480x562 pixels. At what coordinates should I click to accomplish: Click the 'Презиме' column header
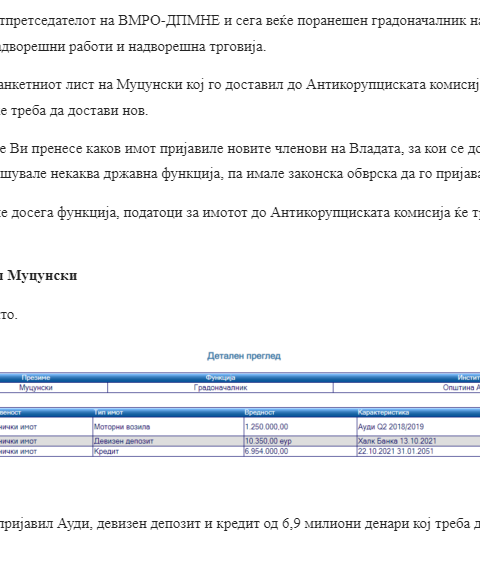click(36, 377)
